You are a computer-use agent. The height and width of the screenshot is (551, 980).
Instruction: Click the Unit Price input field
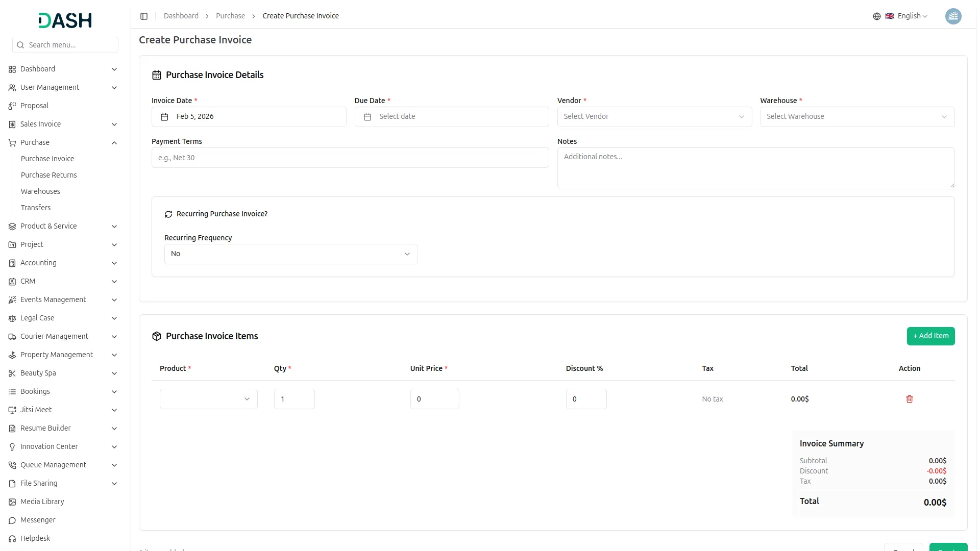coord(435,399)
